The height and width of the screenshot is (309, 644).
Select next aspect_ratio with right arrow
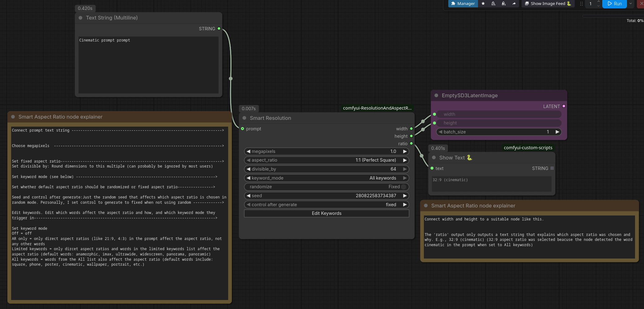405,160
